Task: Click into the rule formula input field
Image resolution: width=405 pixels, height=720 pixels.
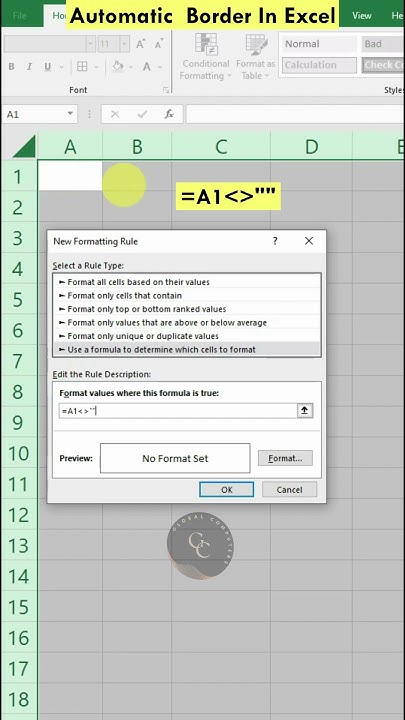Action: 178,411
